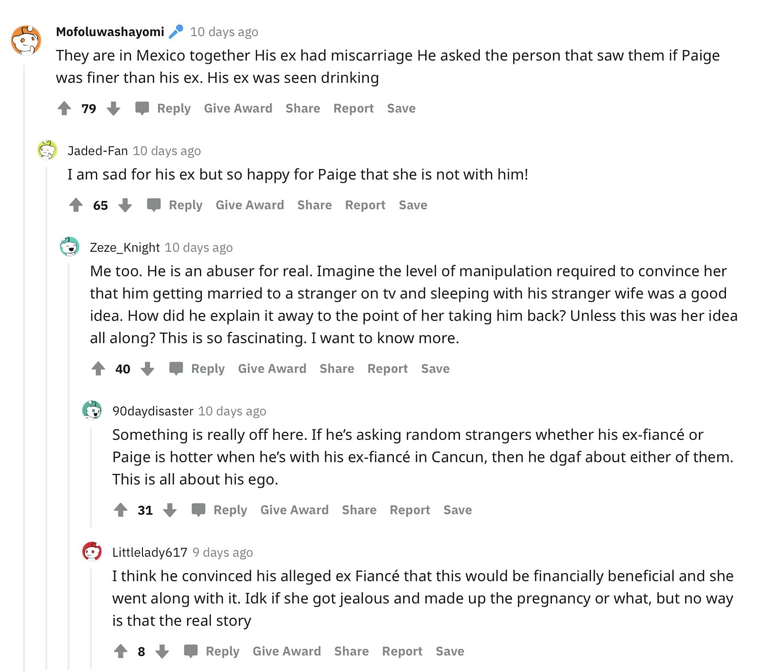The width and height of the screenshot is (784, 672).
Task: Downvote Littlelady617's comment
Action: (x=162, y=651)
